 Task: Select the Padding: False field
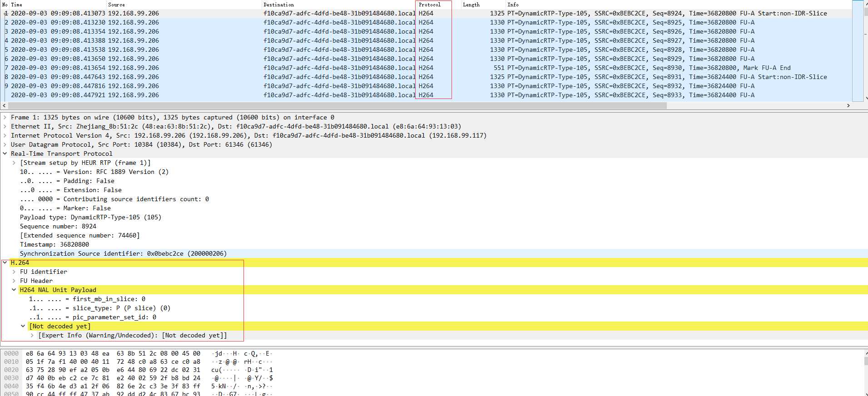click(x=67, y=181)
